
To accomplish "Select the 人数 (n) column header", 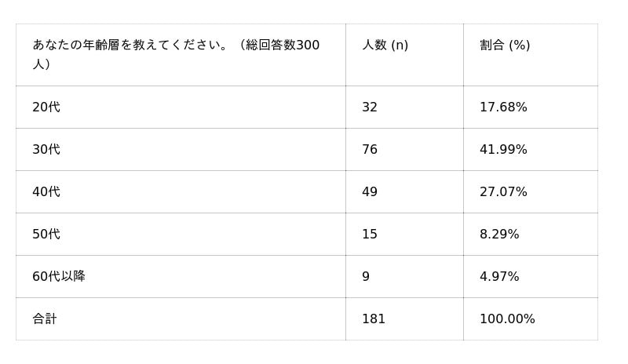I will [x=385, y=45].
